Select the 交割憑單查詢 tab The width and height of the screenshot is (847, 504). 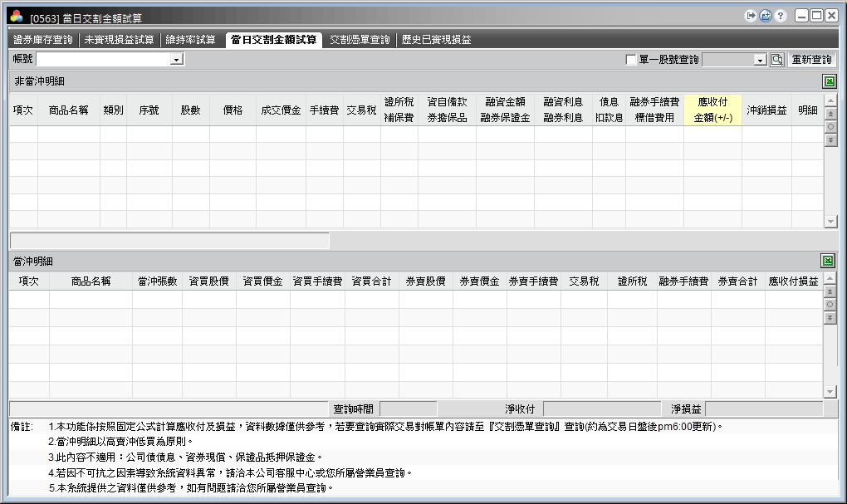(x=360, y=39)
